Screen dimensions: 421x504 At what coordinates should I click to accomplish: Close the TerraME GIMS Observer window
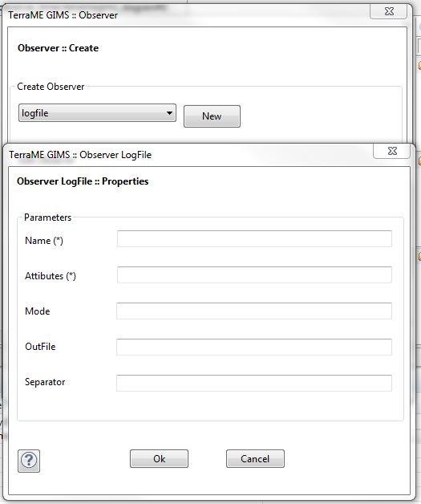click(389, 11)
